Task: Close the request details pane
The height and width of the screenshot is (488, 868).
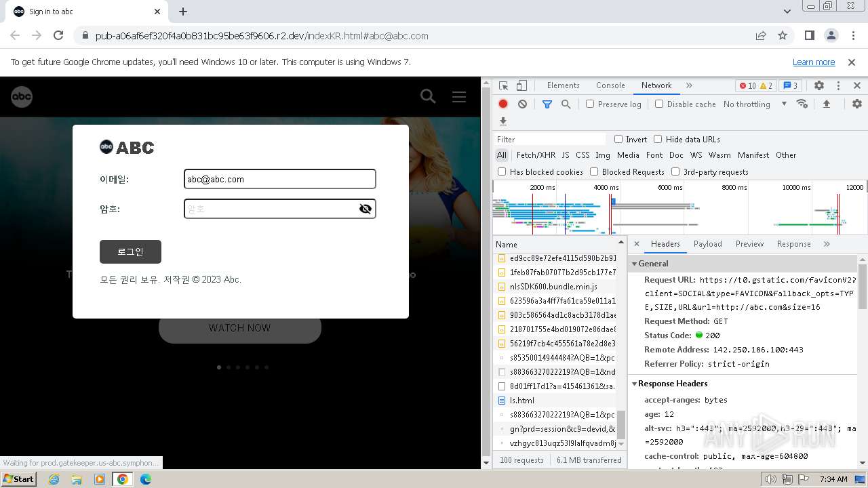Action: click(637, 244)
